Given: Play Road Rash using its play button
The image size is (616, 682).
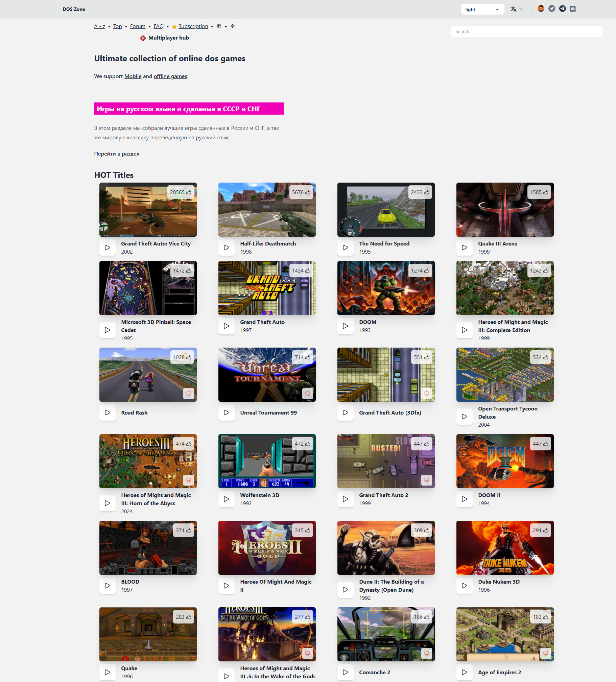Looking at the screenshot, I should click(x=108, y=413).
